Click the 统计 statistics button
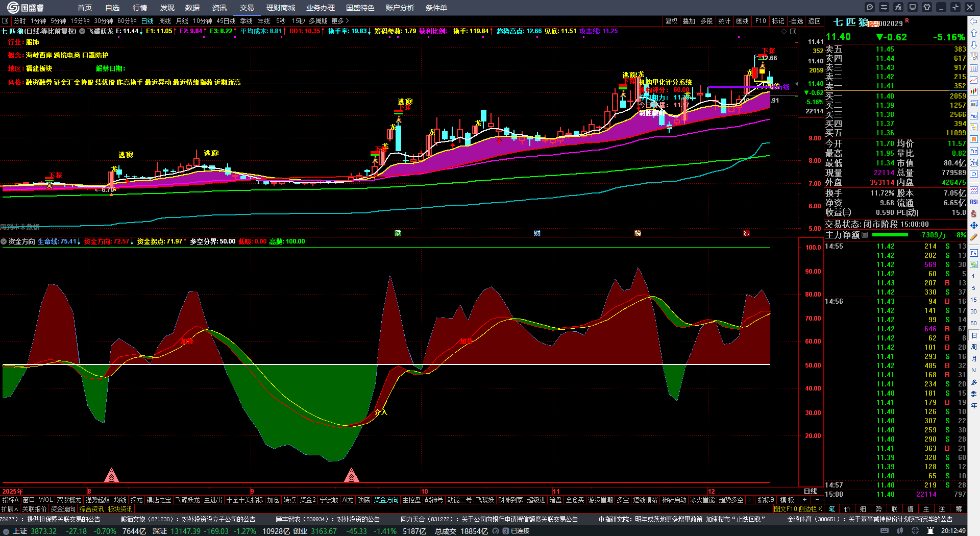The image size is (980, 536). [x=724, y=21]
